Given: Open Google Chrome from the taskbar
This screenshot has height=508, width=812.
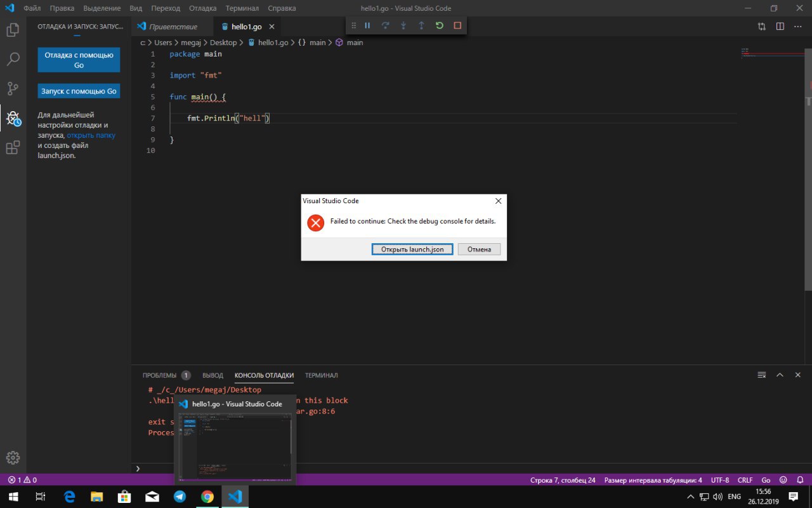Looking at the screenshot, I should [x=207, y=497].
